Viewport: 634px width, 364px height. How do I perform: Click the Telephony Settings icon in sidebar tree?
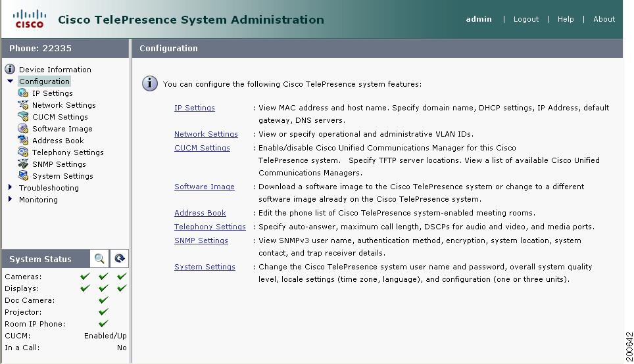[23, 152]
